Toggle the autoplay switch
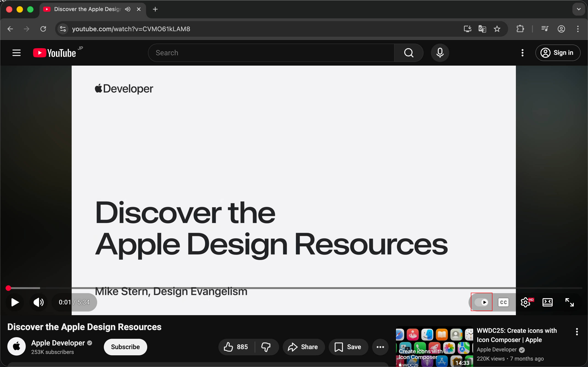Image resolution: width=588 pixels, height=367 pixels. pyautogui.click(x=481, y=302)
